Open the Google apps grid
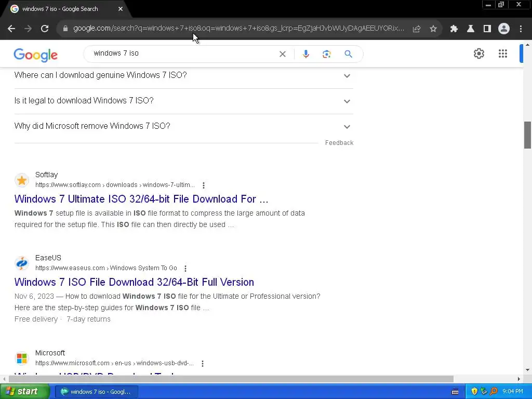The height and width of the screenshot is (399, 532). pyautogui.click(x=503, y=54)
